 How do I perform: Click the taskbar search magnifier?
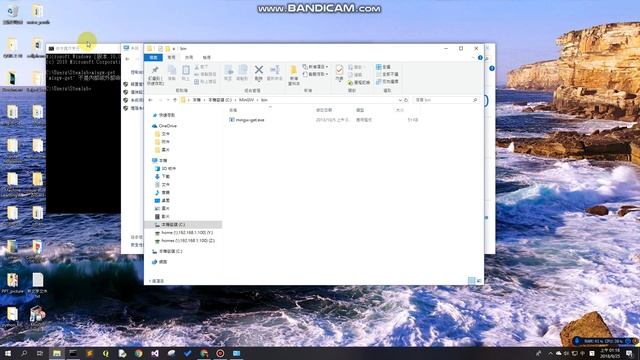24,353
